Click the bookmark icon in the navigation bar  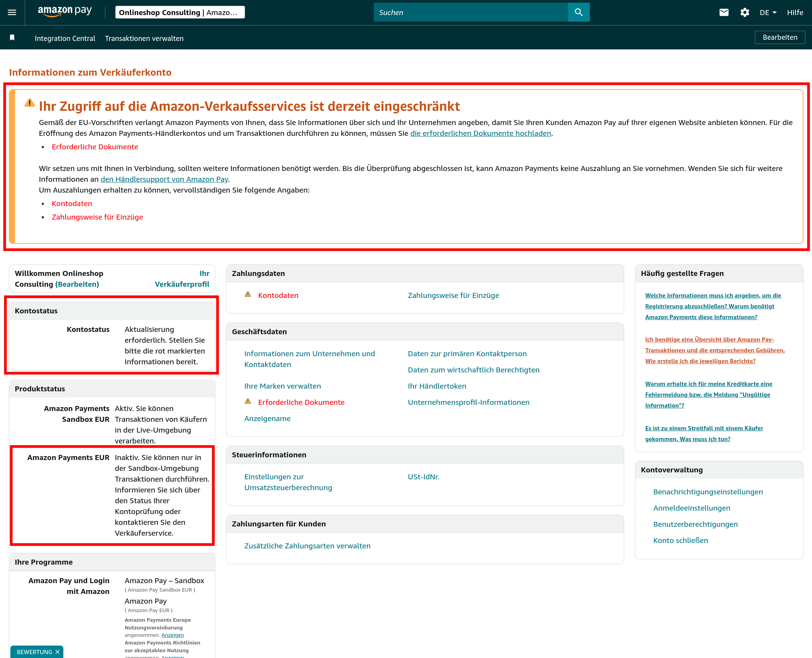(12, 37)
